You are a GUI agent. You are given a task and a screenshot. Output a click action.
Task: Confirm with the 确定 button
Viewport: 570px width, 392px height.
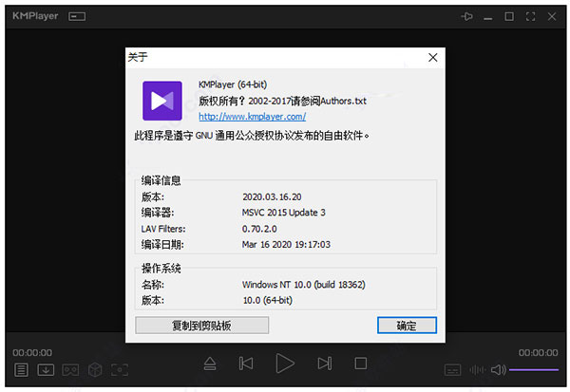coord(407,326)
